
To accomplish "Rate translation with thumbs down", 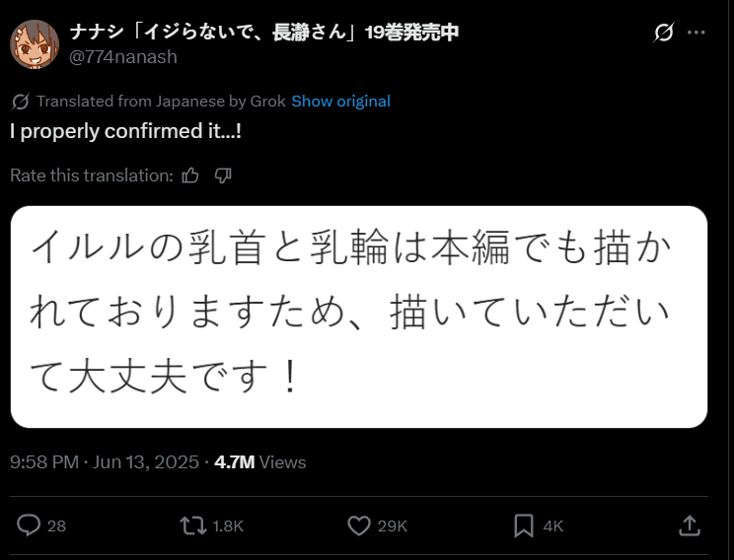I will (x=223, y=175).
